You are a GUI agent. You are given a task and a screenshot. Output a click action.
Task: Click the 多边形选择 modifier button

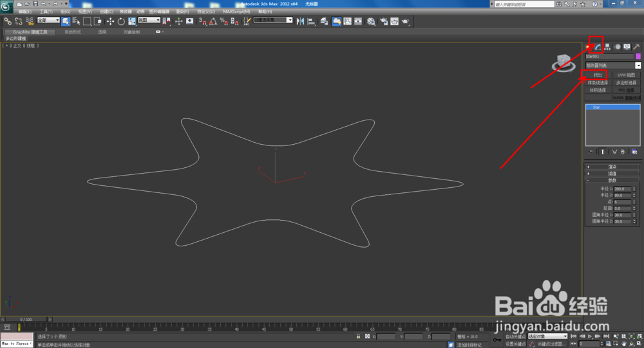(x=627, y=82)
